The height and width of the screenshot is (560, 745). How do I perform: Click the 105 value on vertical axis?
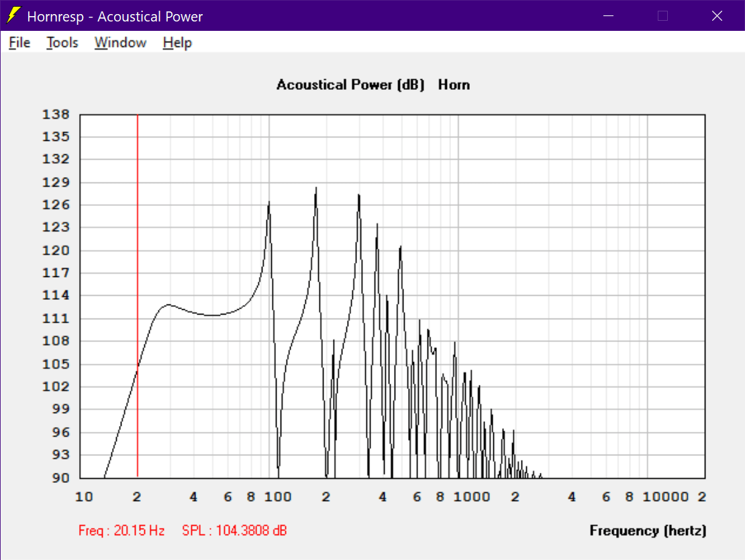[56, 364]
